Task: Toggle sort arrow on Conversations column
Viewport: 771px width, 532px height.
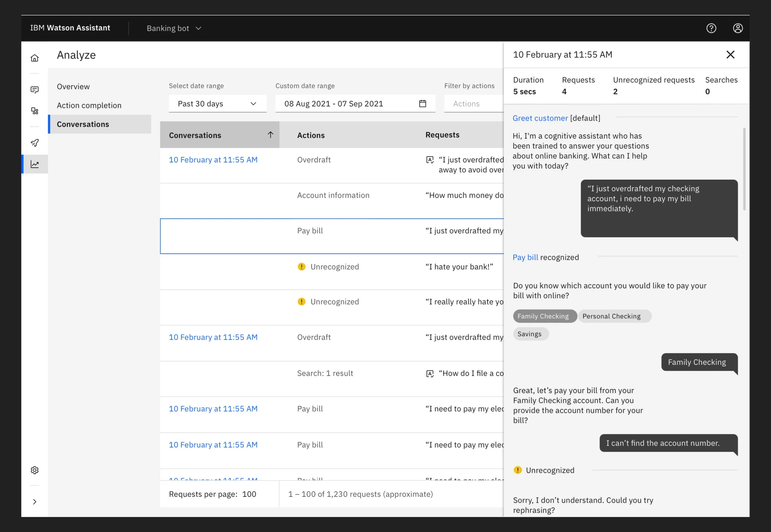Action: [x=270, y=135]
